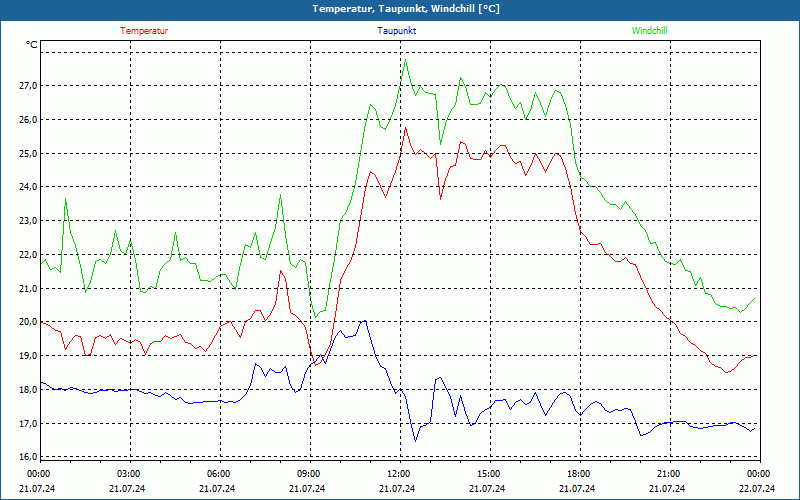Select the blue Taupunkt legend label
Viewport: 800px width, 500px height.
tap(397, 31)
